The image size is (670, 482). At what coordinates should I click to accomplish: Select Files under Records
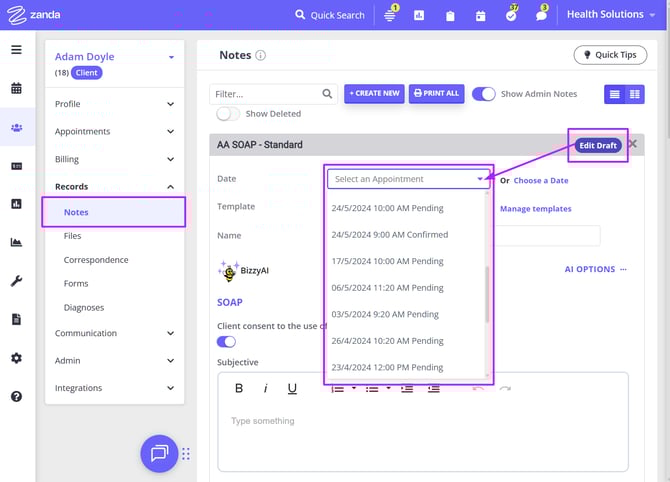(x=74, y=236)
